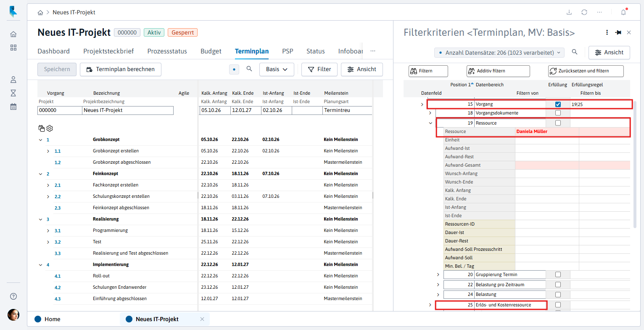
Task: Open the calendar icon in the left sidebar
Action: [13, 106]
